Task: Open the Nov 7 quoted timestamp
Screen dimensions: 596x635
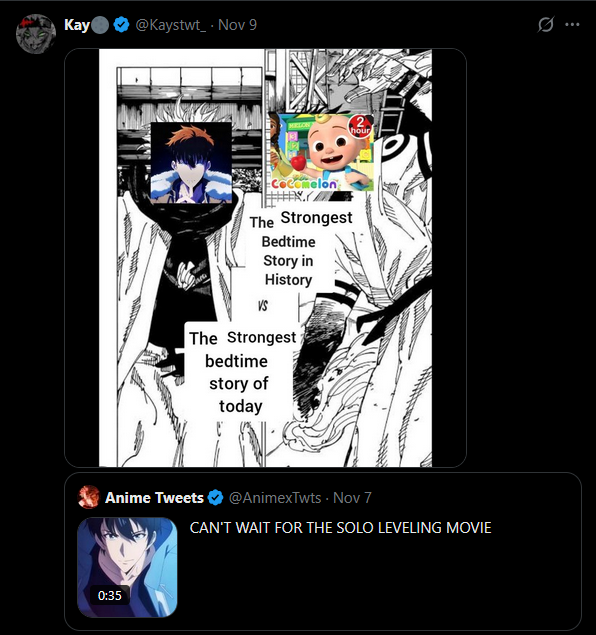Action: 352,497
